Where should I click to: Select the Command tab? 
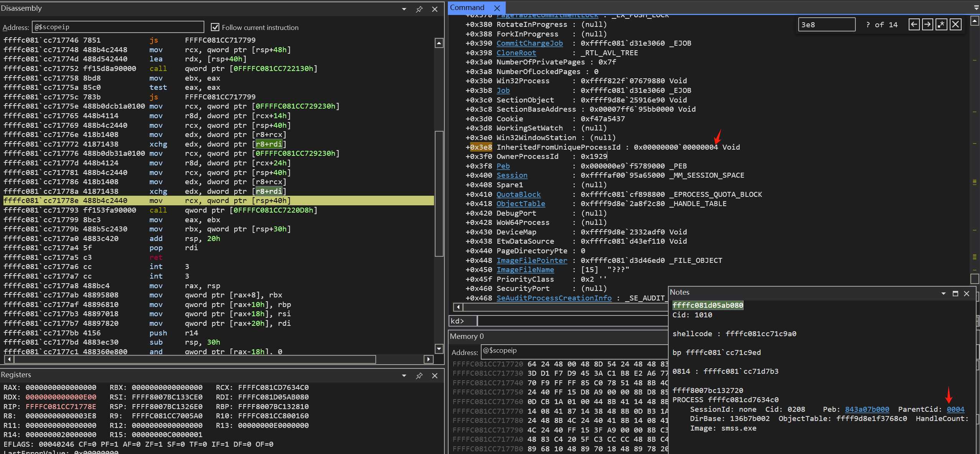[x=467, y=8]
